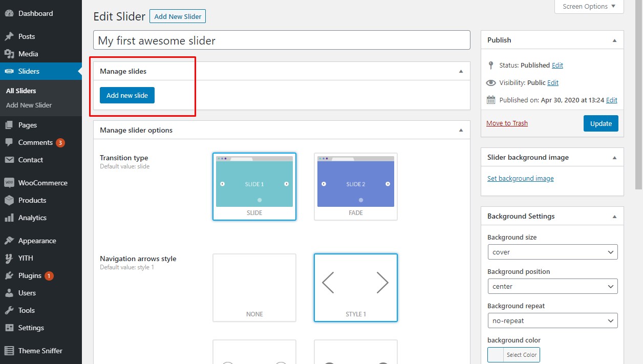Click the slider title input field
The height and width of the screenshot is (364, 643).
[x=282, y=40]
